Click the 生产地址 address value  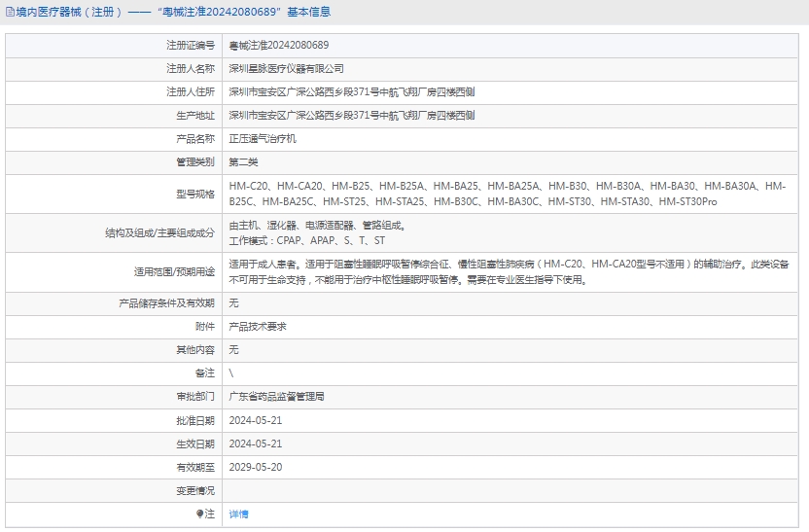tap(351, 116)
